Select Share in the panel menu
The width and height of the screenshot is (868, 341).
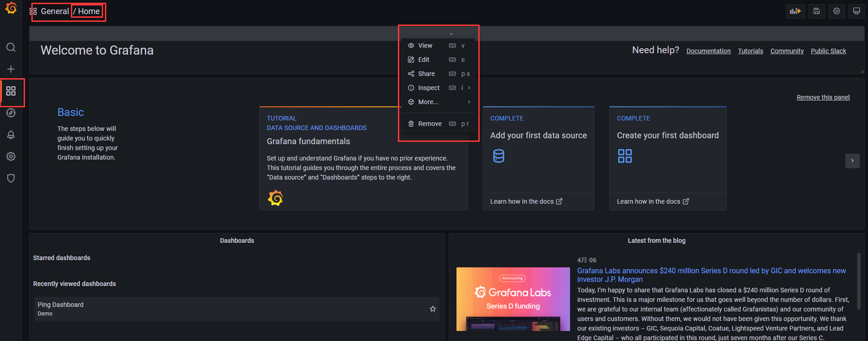[x=438, y=74]
